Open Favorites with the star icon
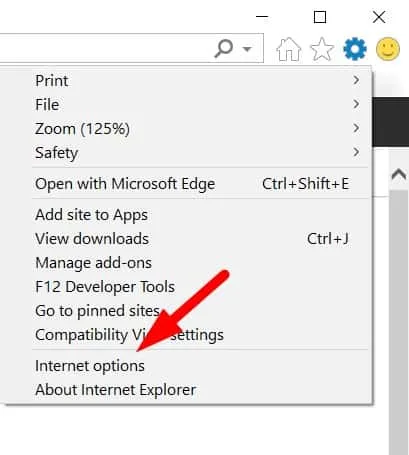Screen dimensions: 409x455 (322, 49)
